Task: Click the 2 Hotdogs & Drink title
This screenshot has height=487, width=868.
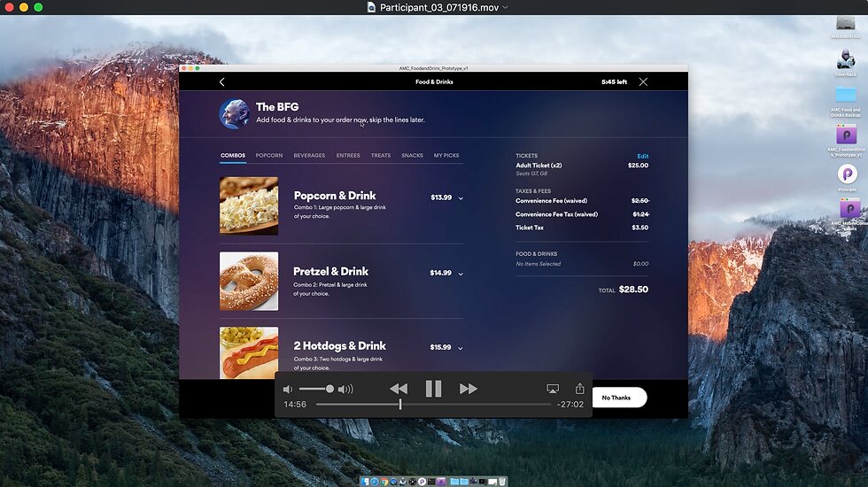Action: 340,345
